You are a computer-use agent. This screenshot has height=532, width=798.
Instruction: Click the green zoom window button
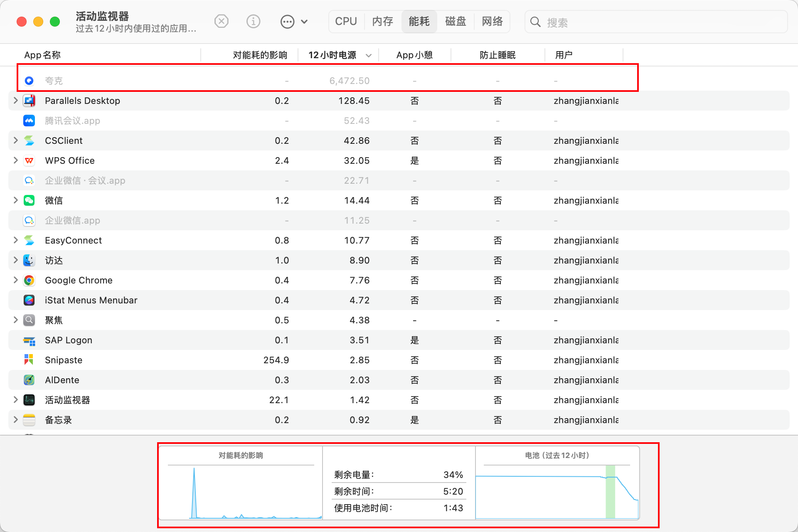point(55,22)
